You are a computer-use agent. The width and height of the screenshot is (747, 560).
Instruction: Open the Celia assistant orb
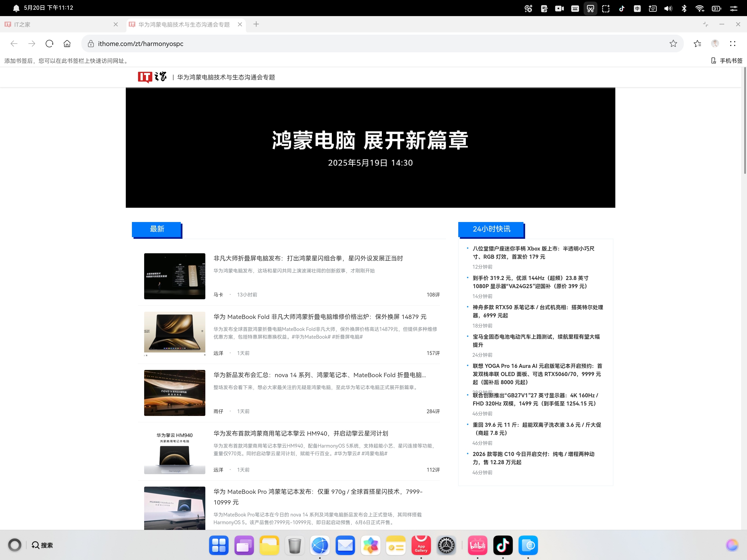pyautogui.click(x=732, y=545)
